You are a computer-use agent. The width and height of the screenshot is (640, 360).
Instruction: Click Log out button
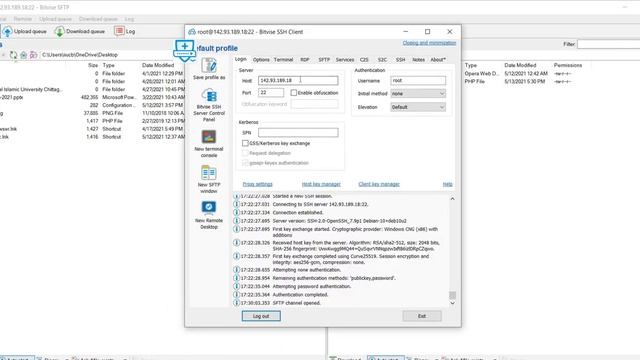coord(261,316)
